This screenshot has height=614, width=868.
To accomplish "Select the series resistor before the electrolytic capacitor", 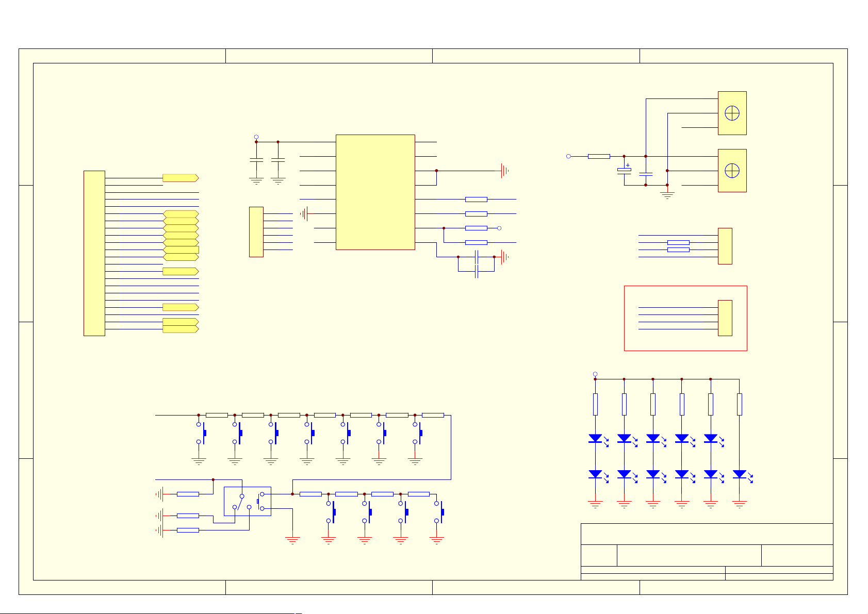I will pos(599,156).
